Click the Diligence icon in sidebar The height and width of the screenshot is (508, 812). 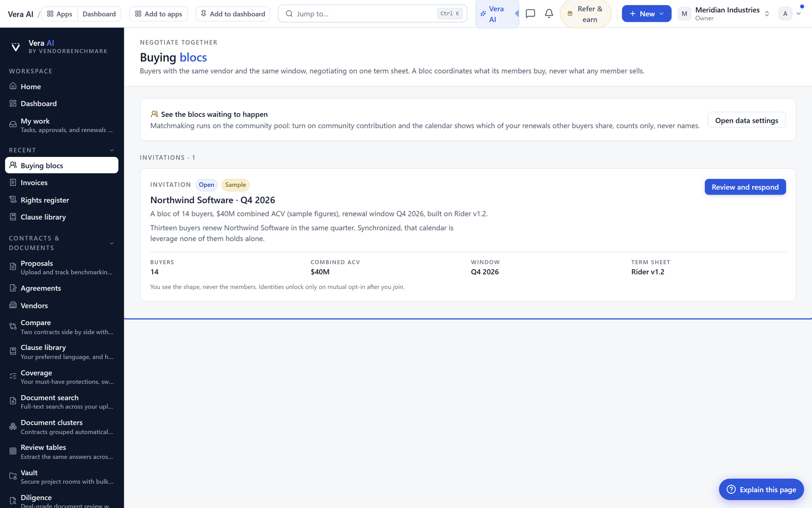(13, 501)
